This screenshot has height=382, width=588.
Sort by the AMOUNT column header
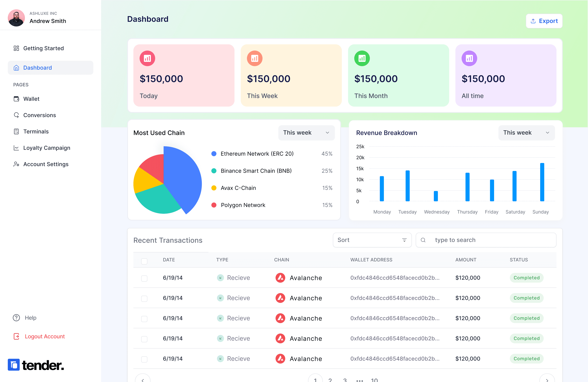(466, 260)
